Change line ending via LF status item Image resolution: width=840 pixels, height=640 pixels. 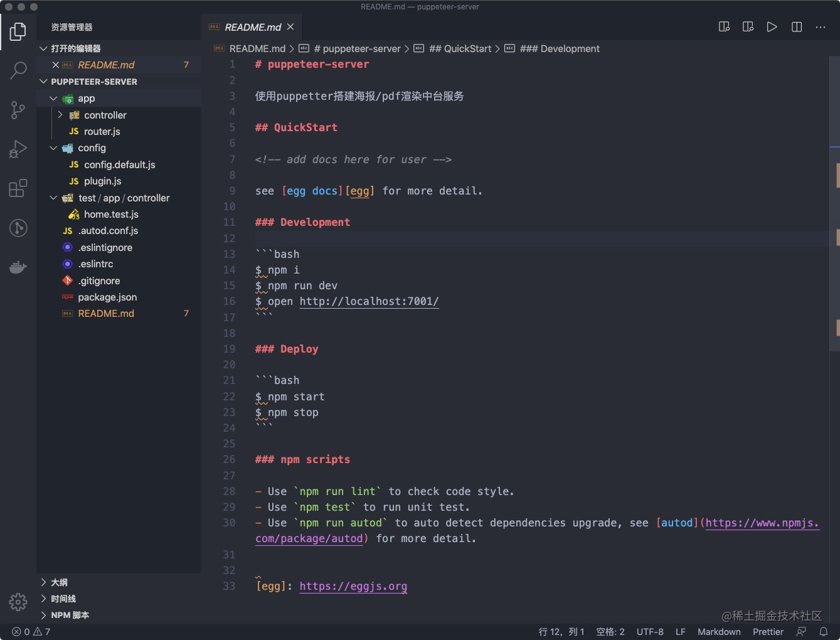coord(681,632)
